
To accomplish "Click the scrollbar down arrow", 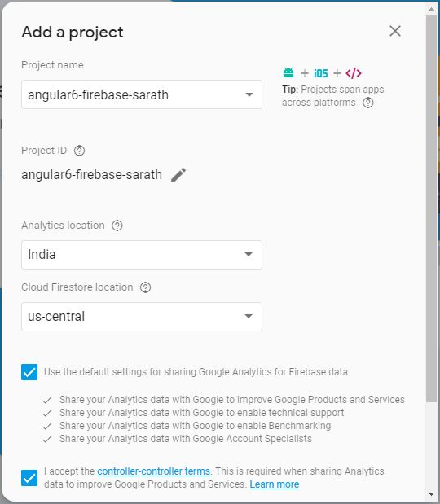I will click(x=431, y=494).
